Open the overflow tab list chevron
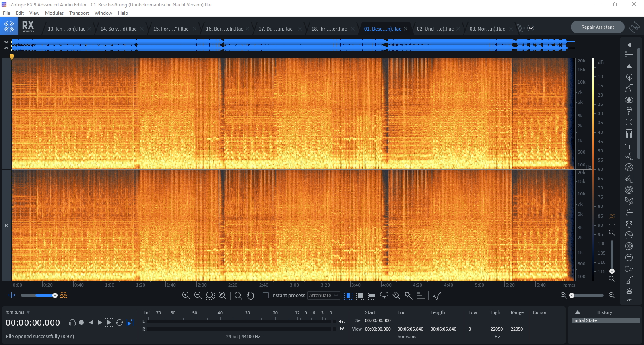This screenshot has height=345, width=644. [530, 28]
